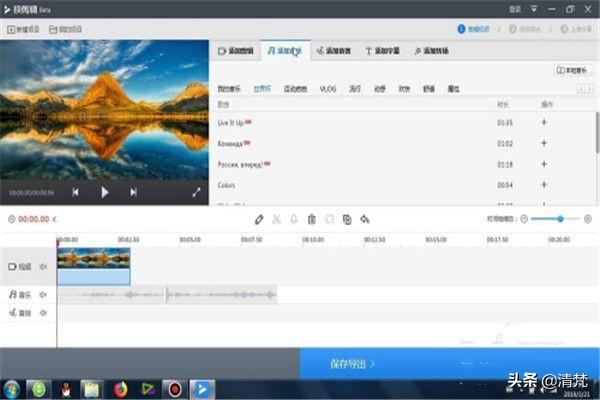Go to the edit video step indicator
This screenshot has height=400, width=600.
474,29
